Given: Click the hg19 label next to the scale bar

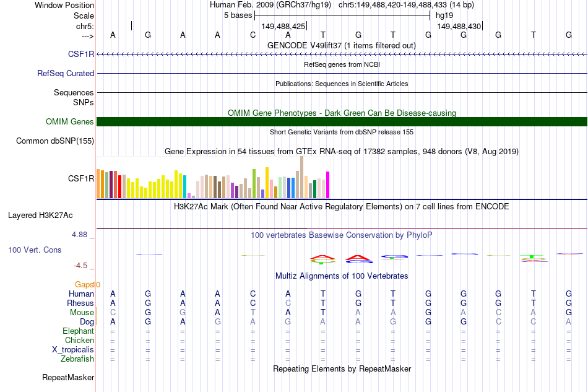Looking at the screenshot, I should click(x=444, y=15).
